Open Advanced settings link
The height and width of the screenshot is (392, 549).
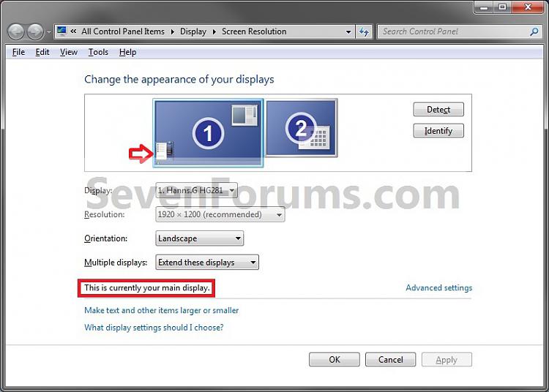[438, 288]
